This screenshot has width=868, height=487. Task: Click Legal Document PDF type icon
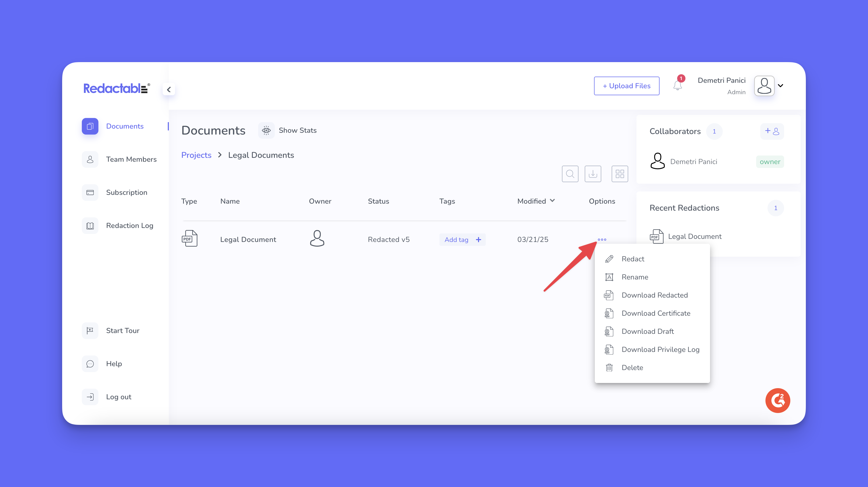point(189,238)
